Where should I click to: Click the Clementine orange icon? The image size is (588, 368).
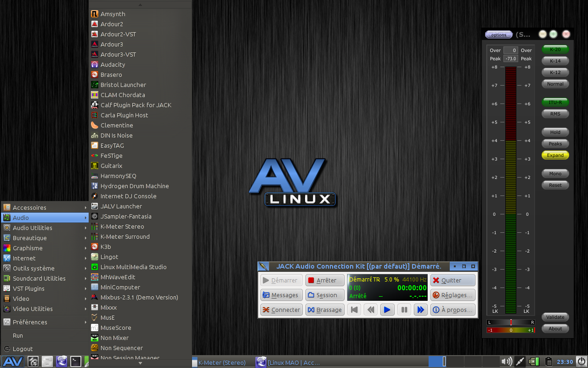(x=95, y=125)
